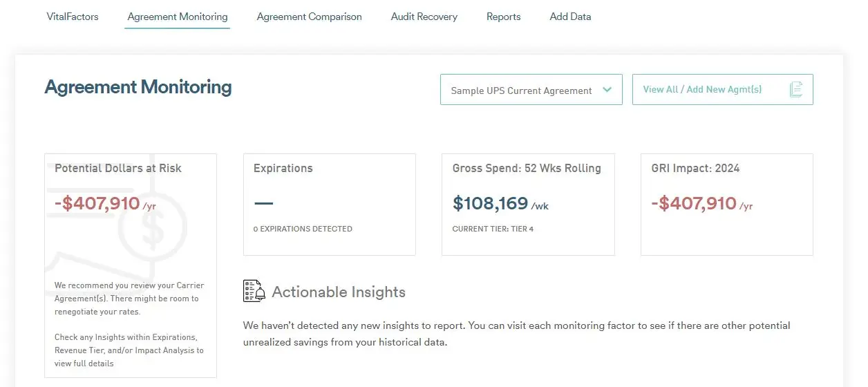868x387 pixels.
Task: Switch to the Agreement Monitoring tab
Action: (x=178, y=17)
